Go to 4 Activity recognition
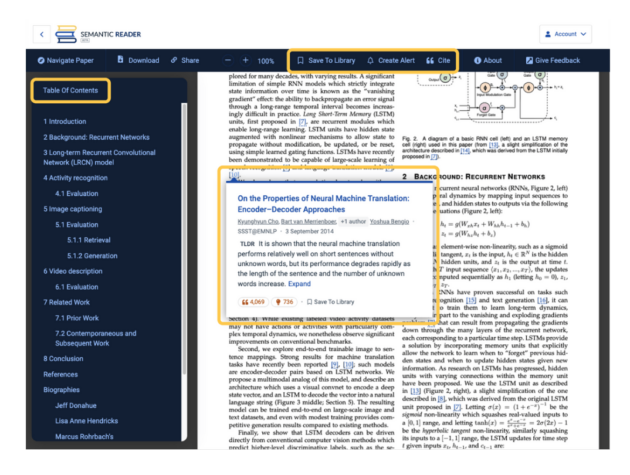Screen dimensions: 630x475 [x=76, y=178]
